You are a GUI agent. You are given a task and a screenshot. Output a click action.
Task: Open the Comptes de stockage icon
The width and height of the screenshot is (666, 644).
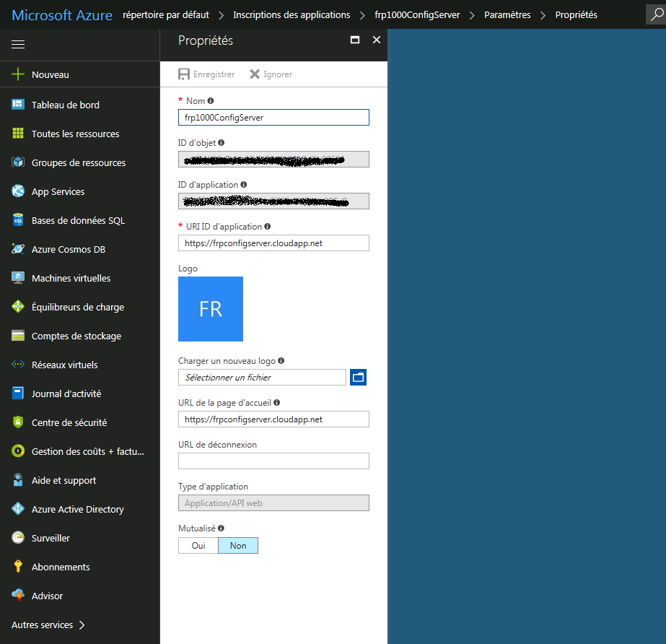pyautogui.click(x=18, y=336)
